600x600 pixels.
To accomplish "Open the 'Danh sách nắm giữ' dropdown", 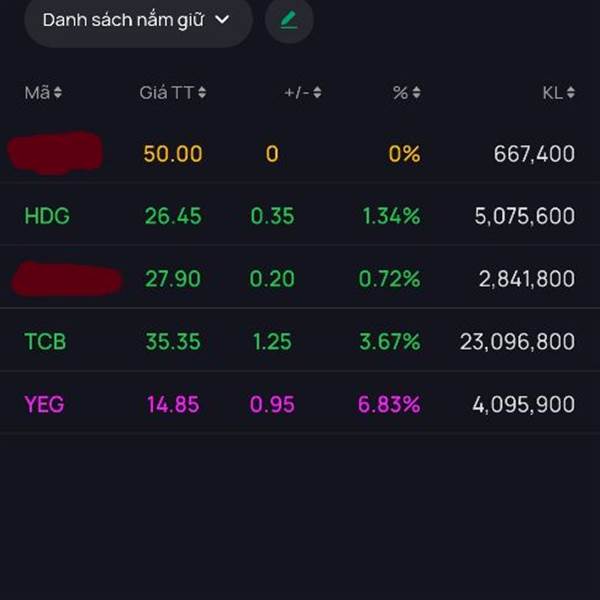I will pyautogui.click(x=138, y=20).
